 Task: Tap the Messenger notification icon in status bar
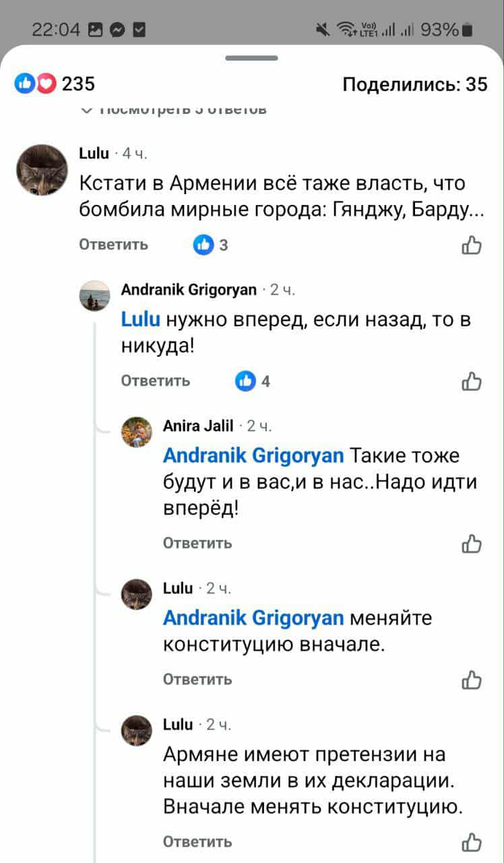pyautogui.click(x=117, y=29)
